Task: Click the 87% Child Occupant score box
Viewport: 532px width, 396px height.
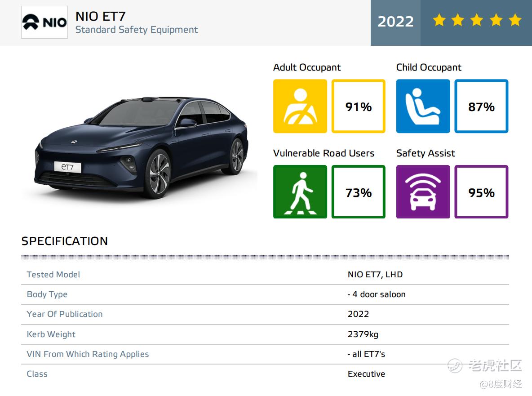Action: coord(481,106)
